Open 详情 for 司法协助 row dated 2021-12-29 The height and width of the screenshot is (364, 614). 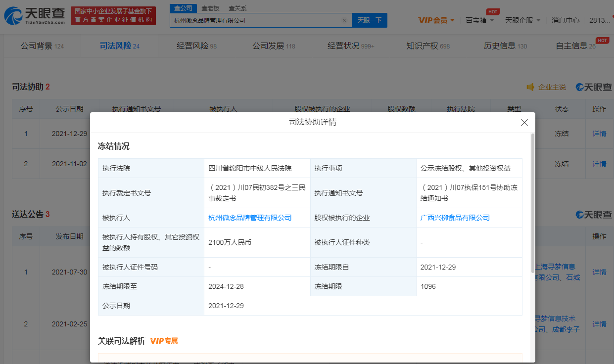(x=599, y=134)
